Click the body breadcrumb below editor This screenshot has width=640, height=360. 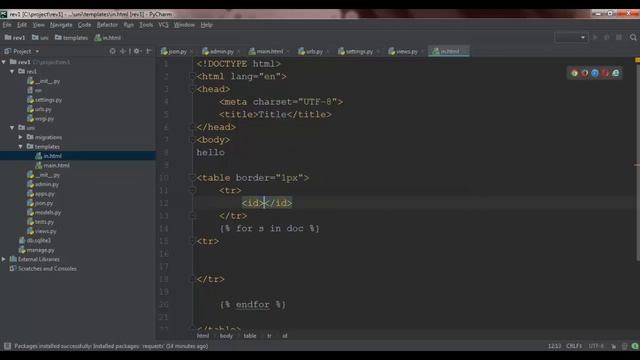[226, 336]
